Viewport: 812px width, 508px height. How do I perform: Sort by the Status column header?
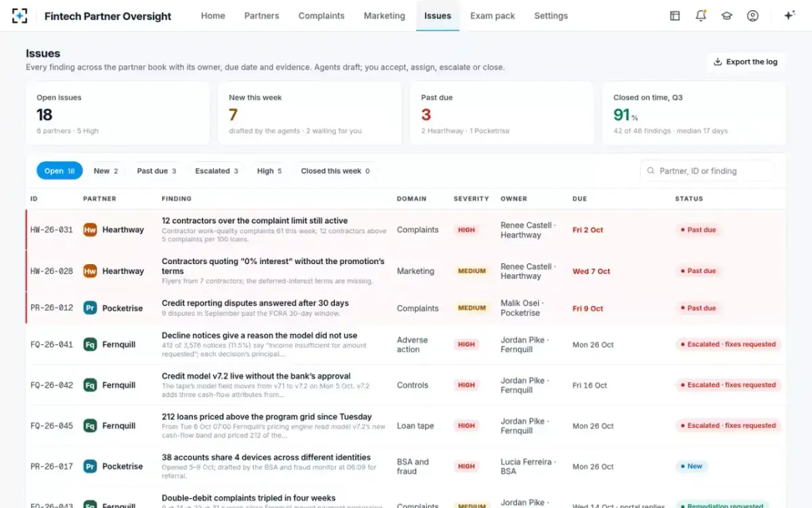click(x=689, y=199)
